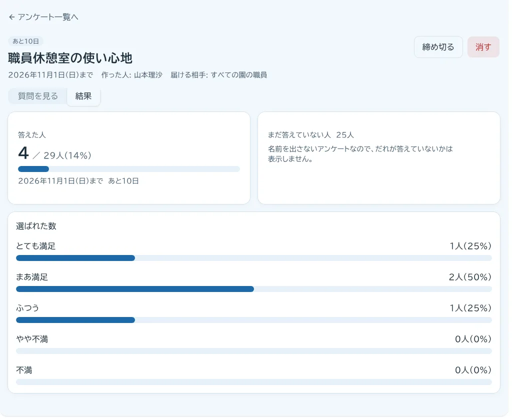512x420 pixels.
Task: Click the 1人(25%) count for とても満足
Action: pos(470,246)
